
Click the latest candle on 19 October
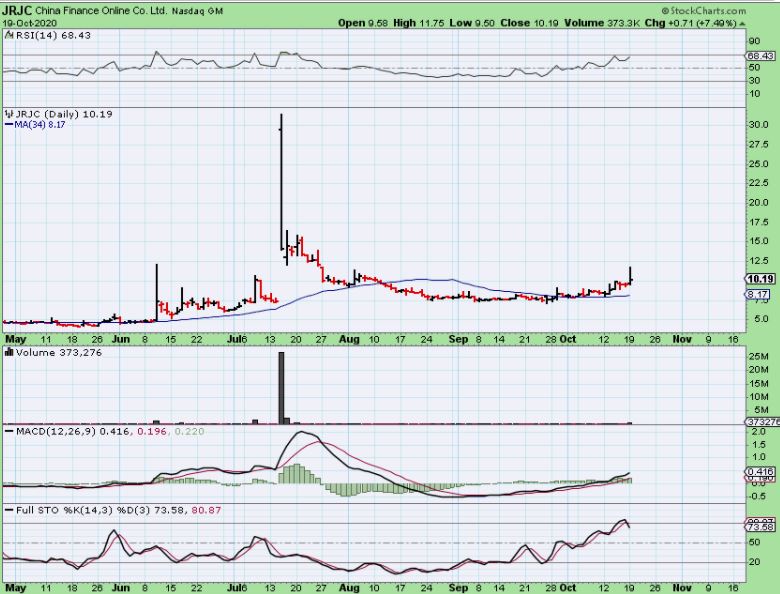pos(631,276)
